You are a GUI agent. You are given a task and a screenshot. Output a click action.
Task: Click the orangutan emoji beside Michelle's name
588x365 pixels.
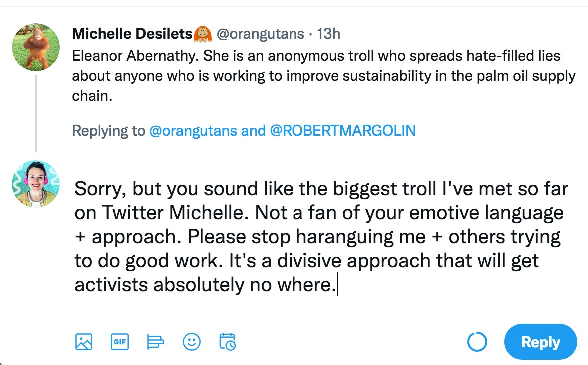203,34
